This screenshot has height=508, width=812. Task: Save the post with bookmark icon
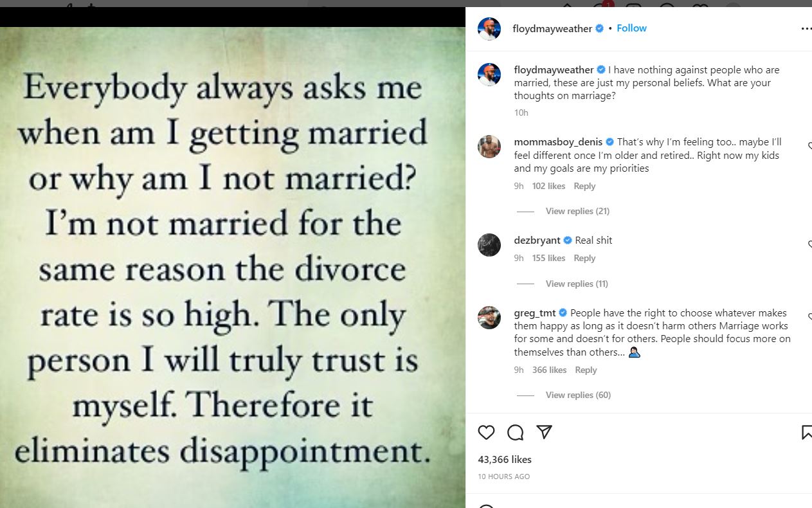point(807,432)
